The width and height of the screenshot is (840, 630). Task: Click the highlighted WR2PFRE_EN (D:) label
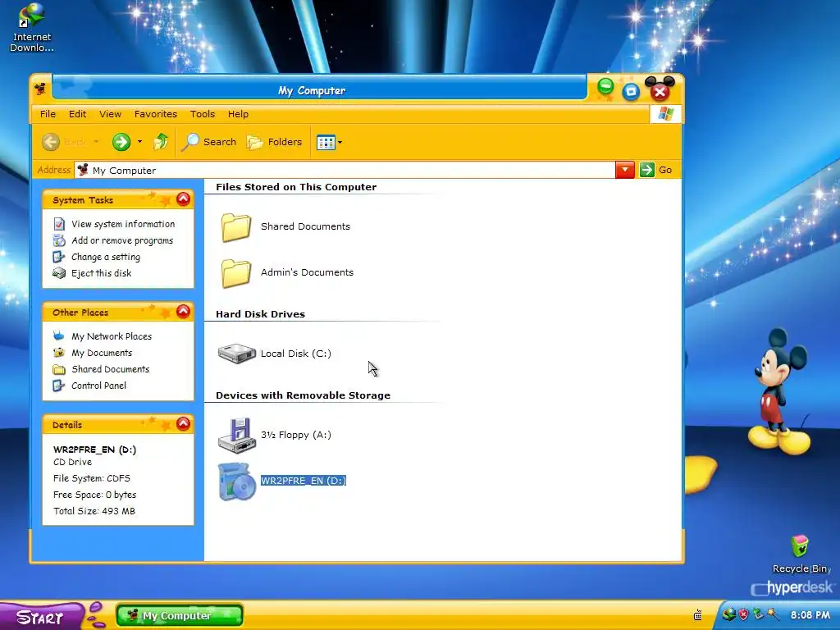click(304, 481)
